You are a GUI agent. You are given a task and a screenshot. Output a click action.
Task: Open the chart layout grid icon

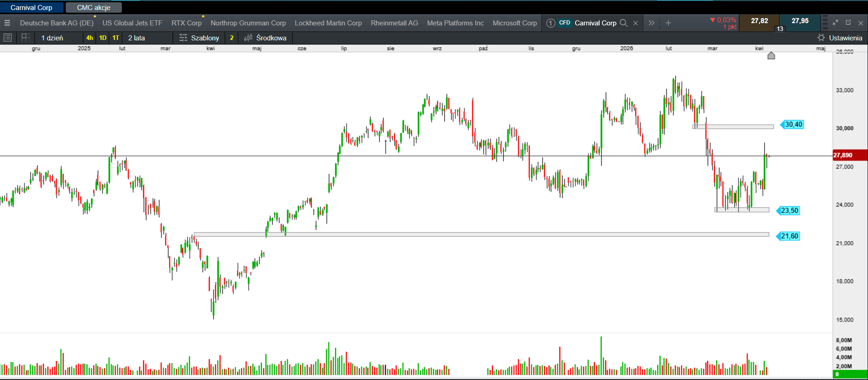pos(25,38)
